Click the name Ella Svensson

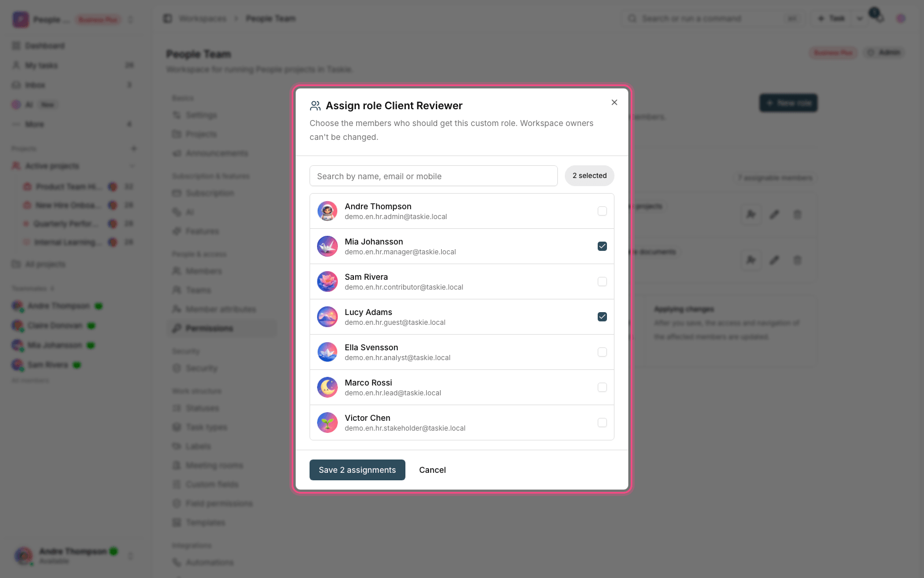pos(371,347)
